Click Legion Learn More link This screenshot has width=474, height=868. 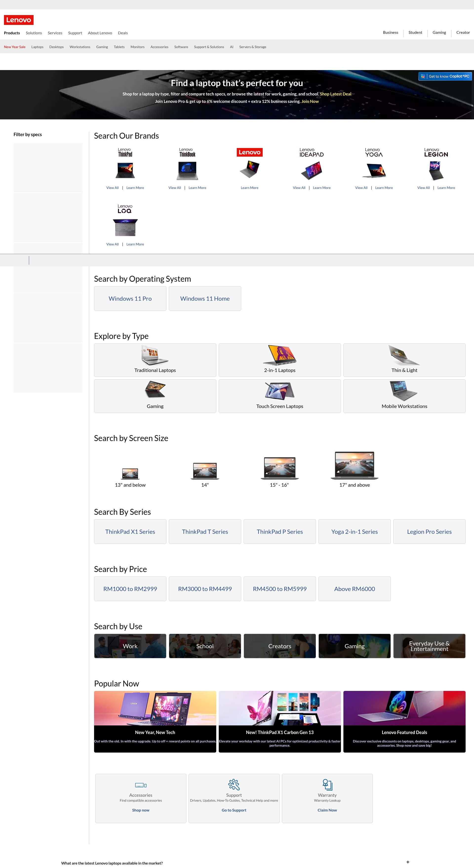point(446,188)
